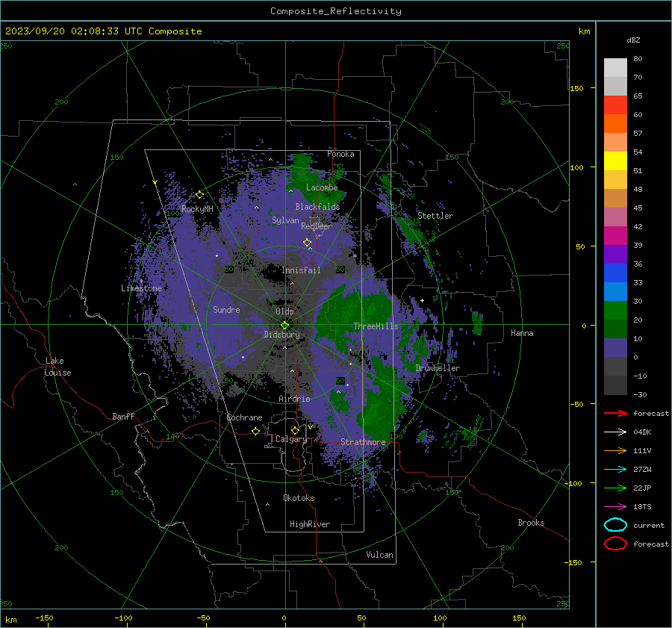Select the 80 dBZ light gray swatch
The width and height of the screenshot is (672, 628).
pyautogui.click(x=615, y=67)
